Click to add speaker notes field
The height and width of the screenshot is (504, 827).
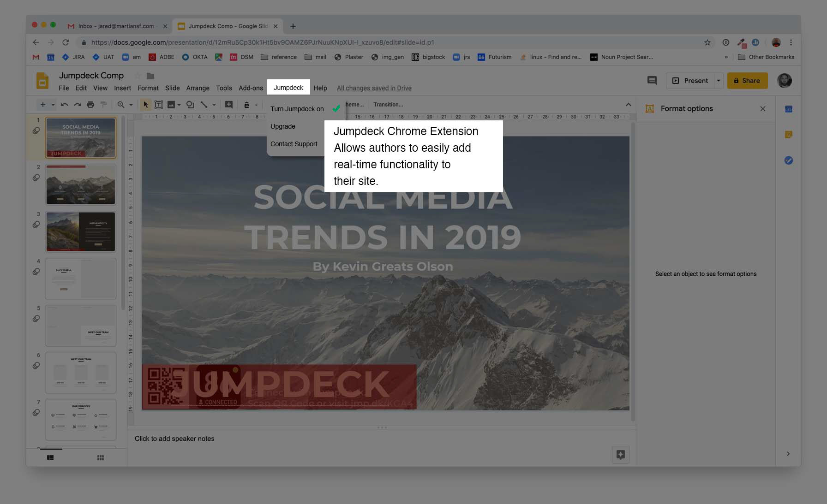tap(174, 439)
